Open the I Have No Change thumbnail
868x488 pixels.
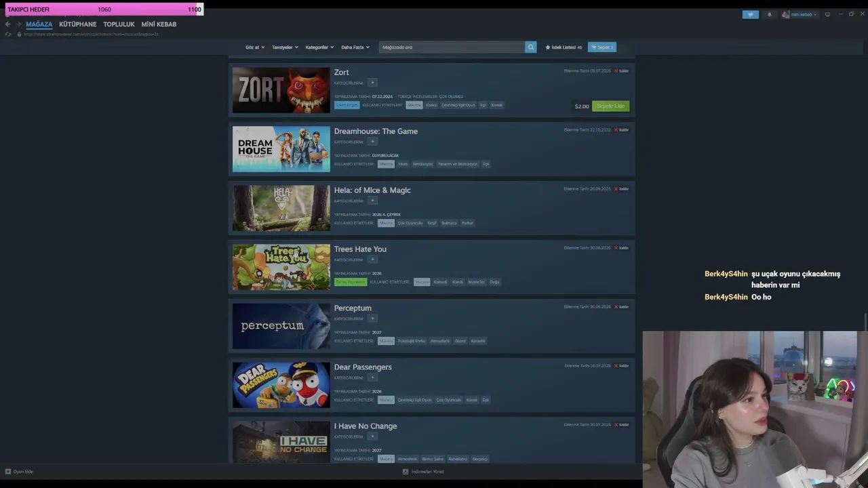pos(281,442)
